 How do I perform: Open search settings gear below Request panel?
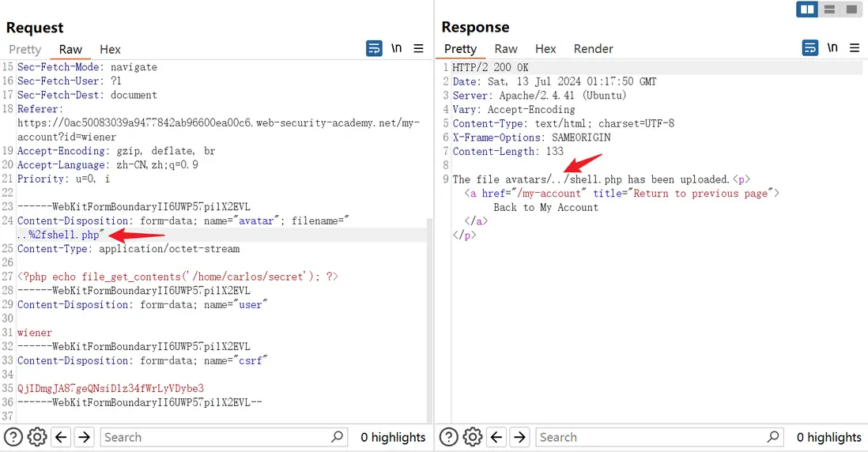[37, 437]
